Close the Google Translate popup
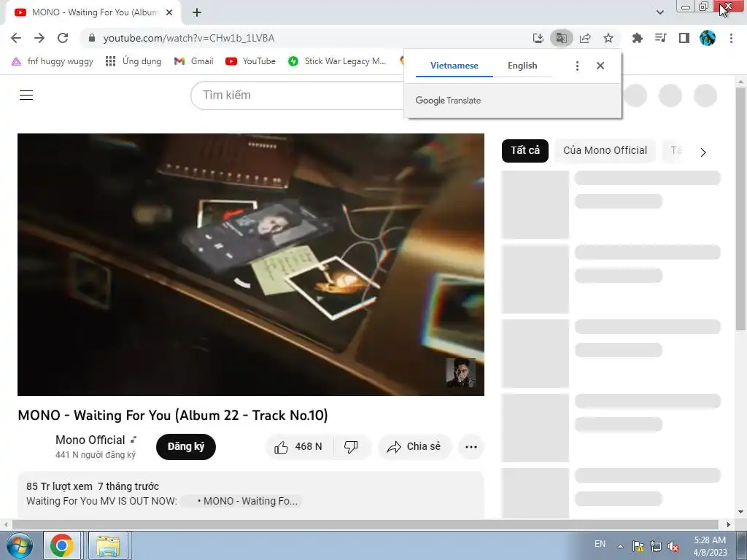Viewport: 747px width, 560px height. (x=600, y=66)
